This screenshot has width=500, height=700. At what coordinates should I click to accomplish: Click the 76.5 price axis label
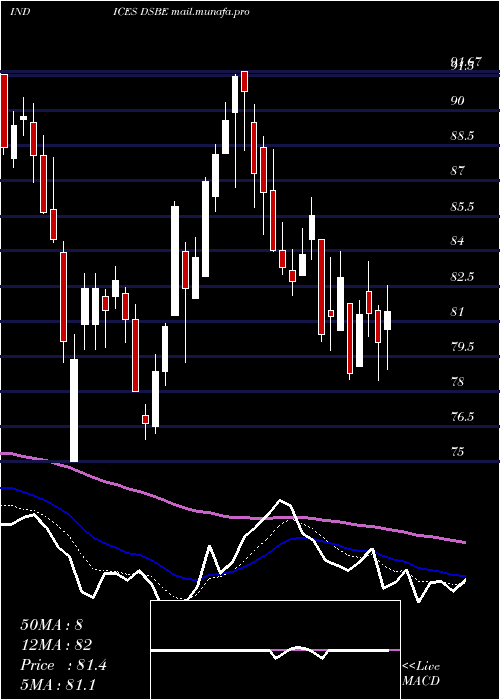coord(462,417)
